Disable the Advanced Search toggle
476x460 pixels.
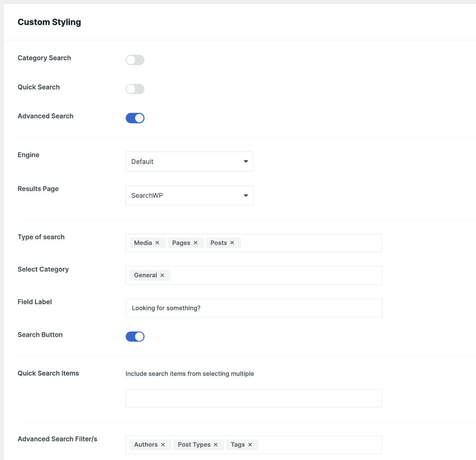(135, 118)
